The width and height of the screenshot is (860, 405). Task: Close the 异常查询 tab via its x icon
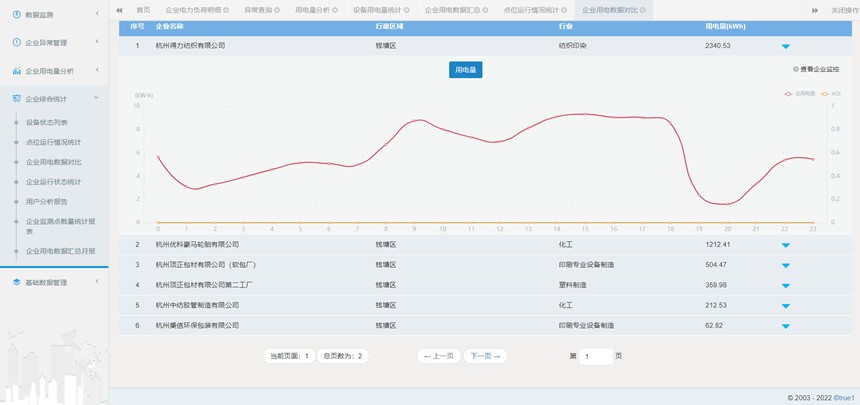tap(279, 9)
